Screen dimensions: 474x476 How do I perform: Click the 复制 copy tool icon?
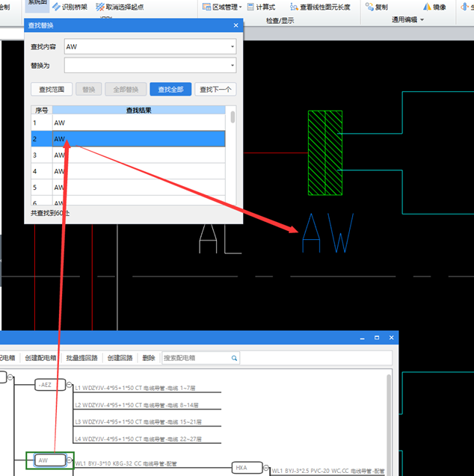pos(369,7)
